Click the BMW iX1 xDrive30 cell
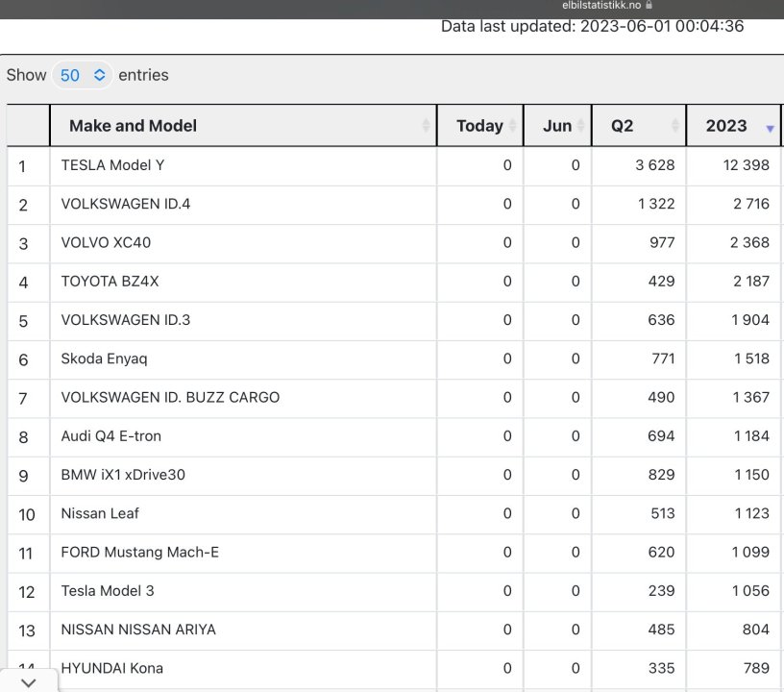This screenshot has height=692, width=784. click(x=123, y=475)
